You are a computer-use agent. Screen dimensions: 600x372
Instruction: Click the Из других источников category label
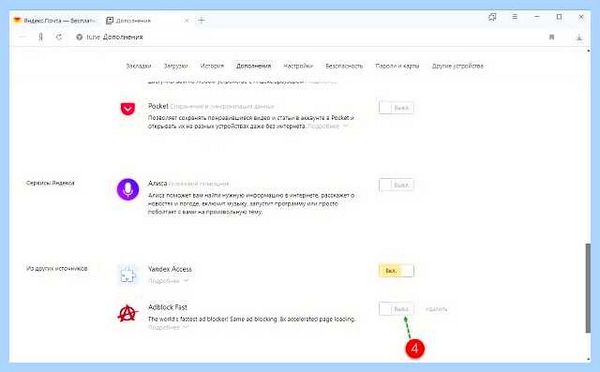click(x=57, y=268)
